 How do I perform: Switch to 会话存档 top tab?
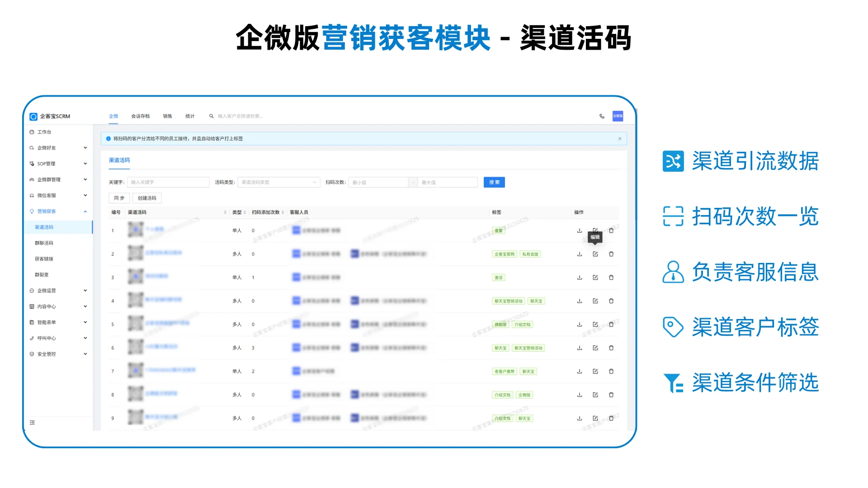(140, 116)
